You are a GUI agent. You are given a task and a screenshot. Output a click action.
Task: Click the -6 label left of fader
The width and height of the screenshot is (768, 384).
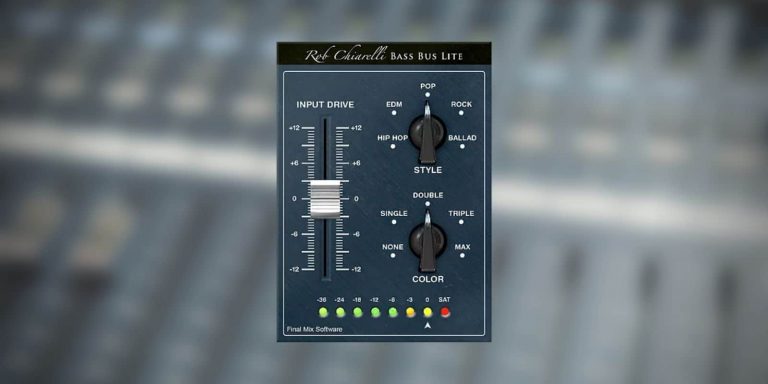tap(294, 234)
